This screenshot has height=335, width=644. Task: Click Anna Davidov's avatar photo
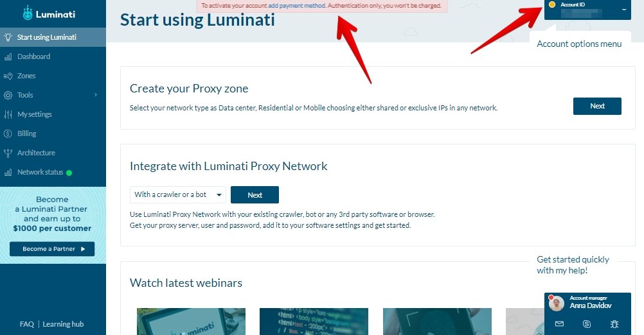(558, 304)
